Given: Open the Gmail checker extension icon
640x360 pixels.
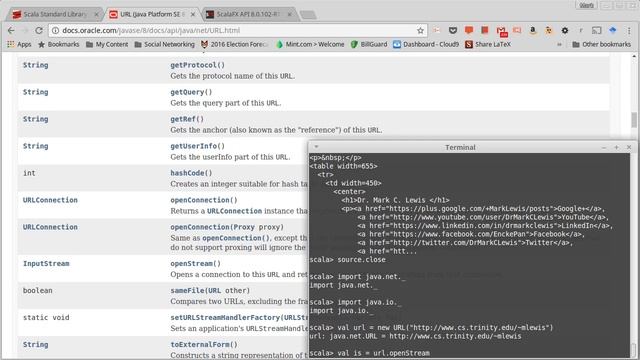Looking at the screenshot, I should coord(501,31).
